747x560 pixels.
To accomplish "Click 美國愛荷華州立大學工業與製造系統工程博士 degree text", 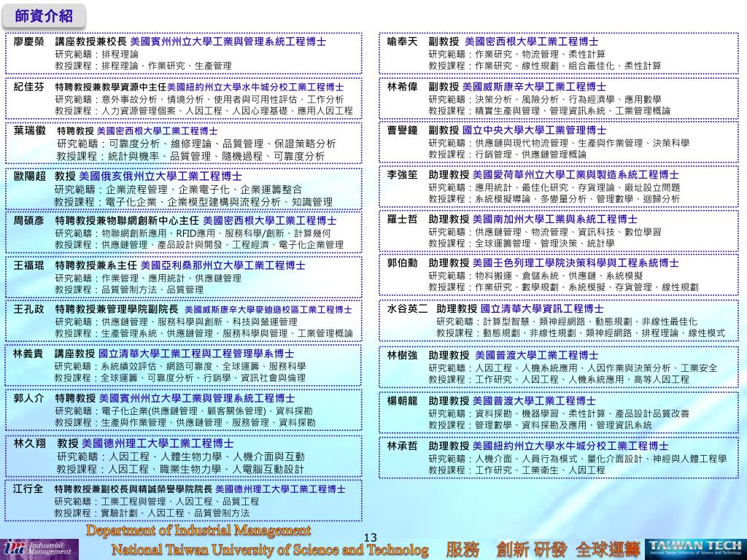I will (576, 175).
